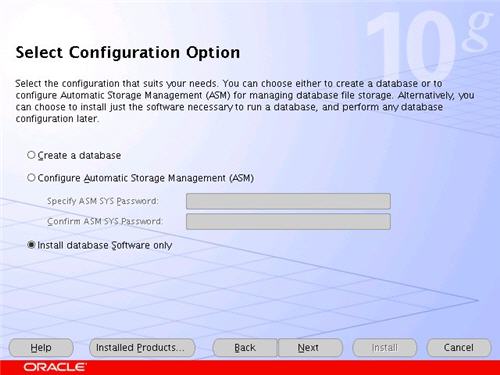Click the Specify ASM SYS Password label
The width and height of the screenshot is (500, 375).
[103, 201]
